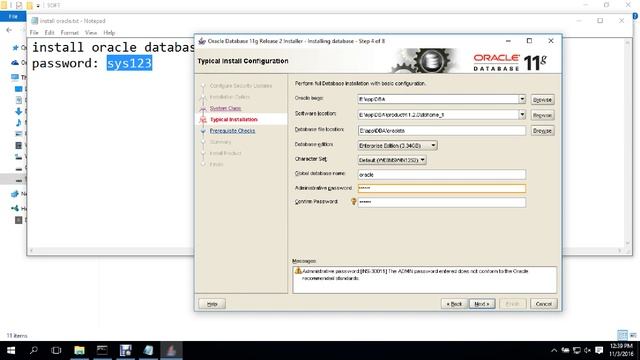
Task: Click the warning icon in Messages box
Action: [x=298, y=271]
